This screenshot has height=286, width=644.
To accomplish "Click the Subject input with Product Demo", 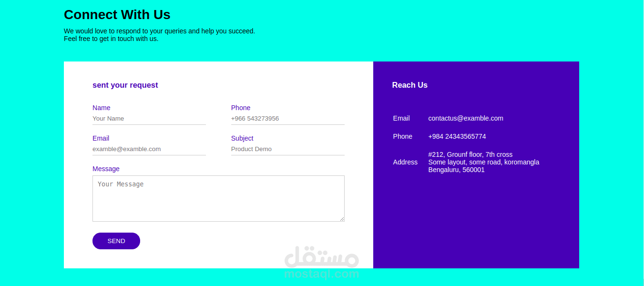I will (288, 149).
